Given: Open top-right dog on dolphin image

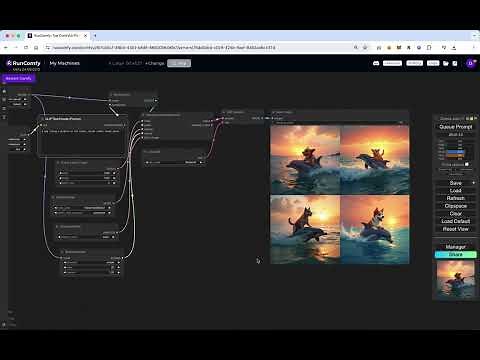Looking at the screenshot, I should 375,160.
